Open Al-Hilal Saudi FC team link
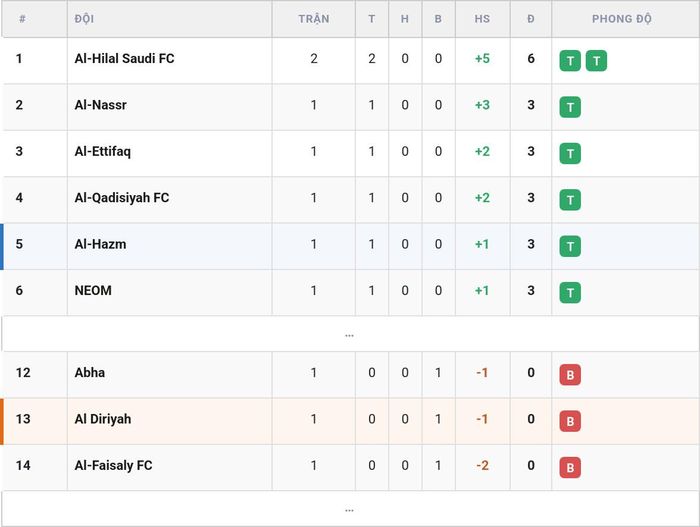The image size is (700, 527). coord(125,59)
